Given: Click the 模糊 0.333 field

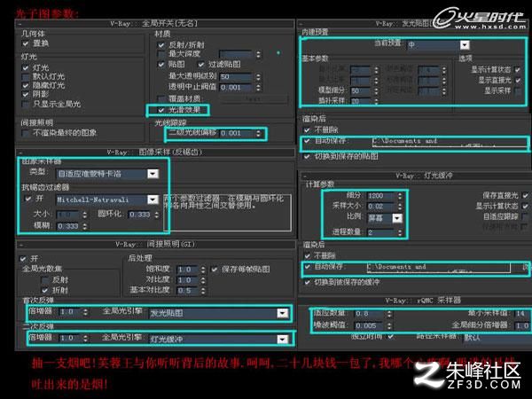Looking at the screenshot, I should point(68,226).
